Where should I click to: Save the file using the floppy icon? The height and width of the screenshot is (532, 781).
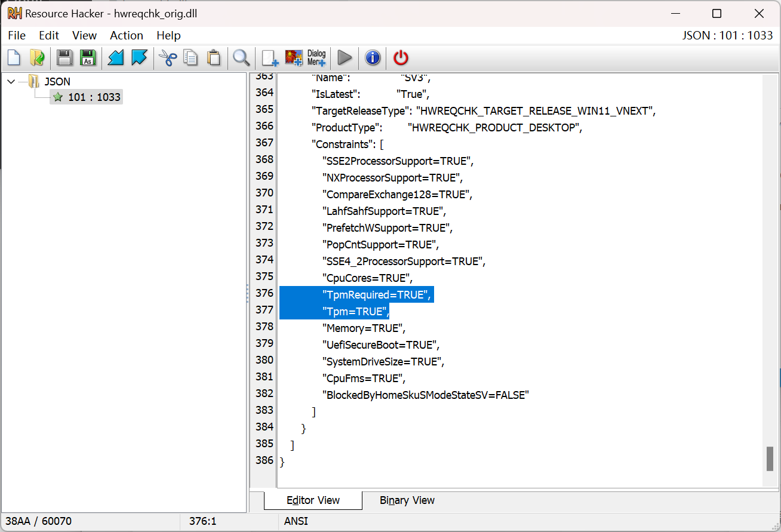[64, 58]
